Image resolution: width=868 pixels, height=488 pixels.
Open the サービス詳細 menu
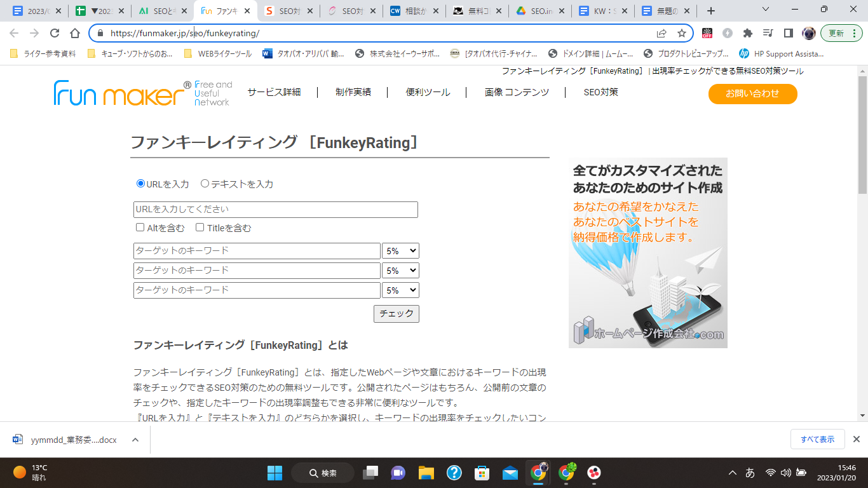[x=274, y=92]
